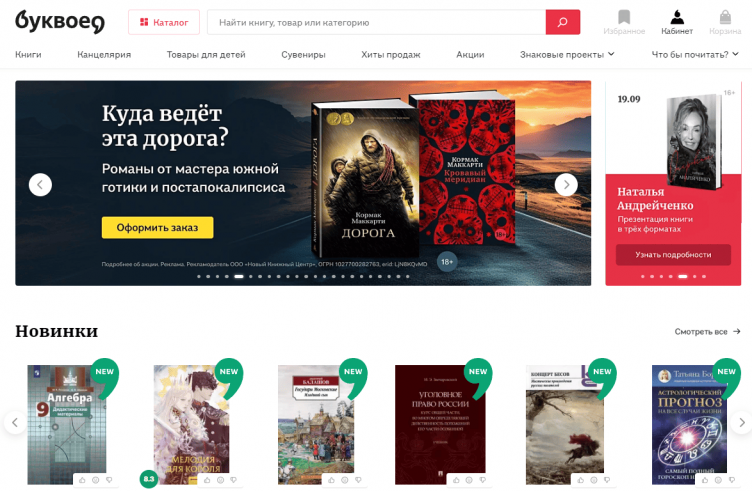The width and height of the screenshot is (752, 491).
Task: Open Избранное bookmark icon
Action: pyautogui.click(x=624, y=17)
